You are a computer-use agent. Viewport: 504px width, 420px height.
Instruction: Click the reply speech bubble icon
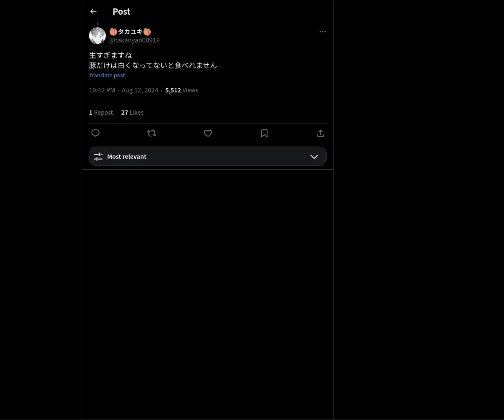pyautogui.click(x=95, y=133)
